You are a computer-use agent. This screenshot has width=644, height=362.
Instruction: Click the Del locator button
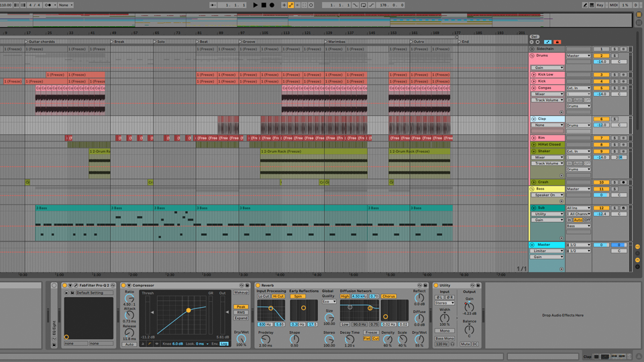(x=534, y=36)
